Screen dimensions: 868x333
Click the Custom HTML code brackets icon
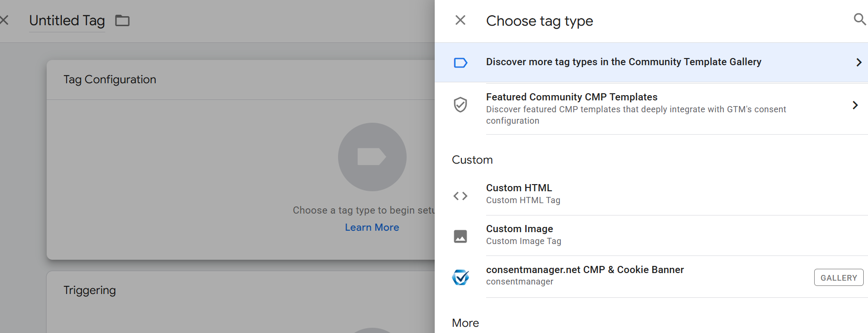pyautogui.click(x=460, y=196)
